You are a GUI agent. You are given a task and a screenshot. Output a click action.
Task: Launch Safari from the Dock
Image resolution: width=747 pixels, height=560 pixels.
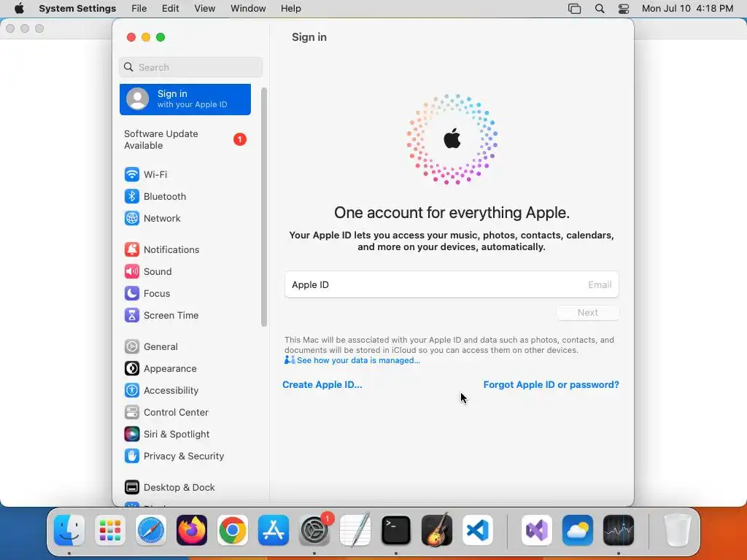(151, 530)
